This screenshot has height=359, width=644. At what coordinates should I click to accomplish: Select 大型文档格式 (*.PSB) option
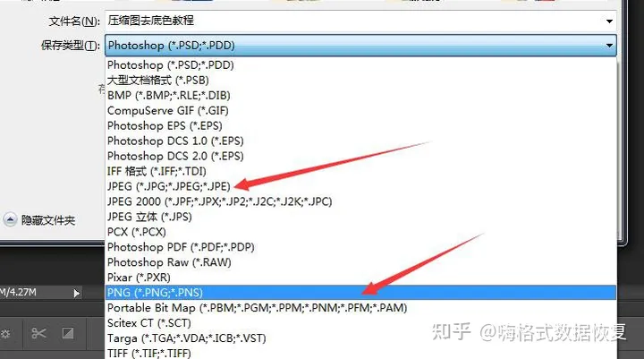pyautogui.click(x=360, y=81)
